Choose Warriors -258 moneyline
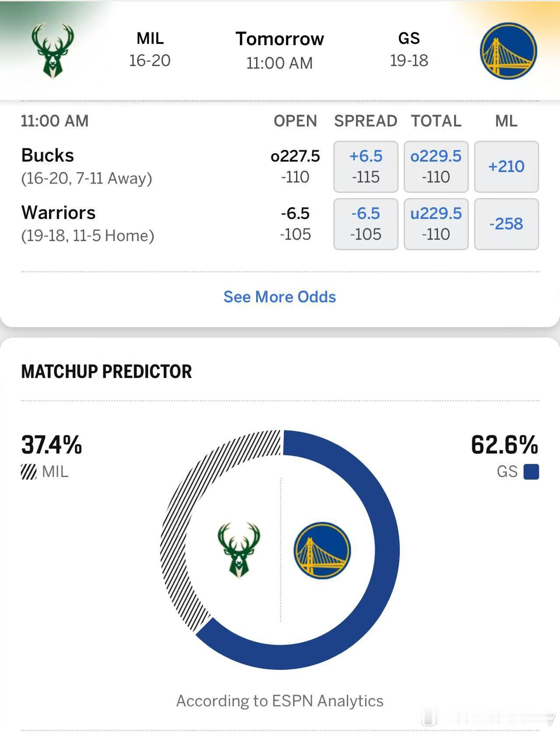Viewport: 560px width, 732px height. pos(506,224)
